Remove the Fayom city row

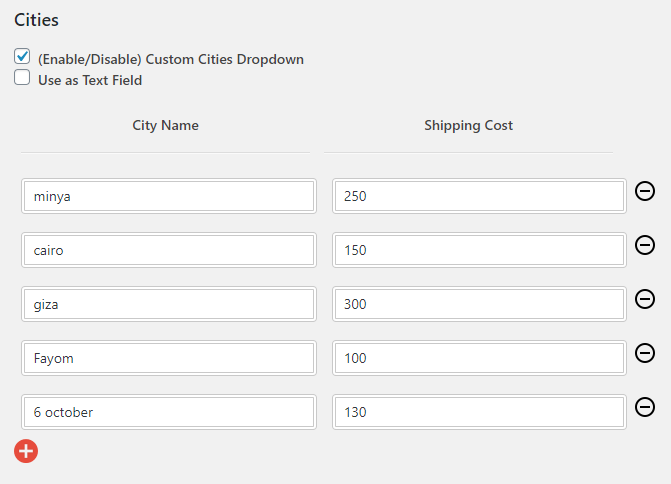point(644,353)
